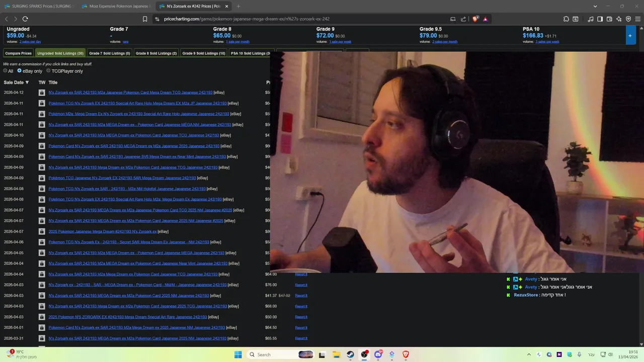Click the Ungraded price $59.00
The height and width of the screenshot is (362, 644).
coord(15,36)
